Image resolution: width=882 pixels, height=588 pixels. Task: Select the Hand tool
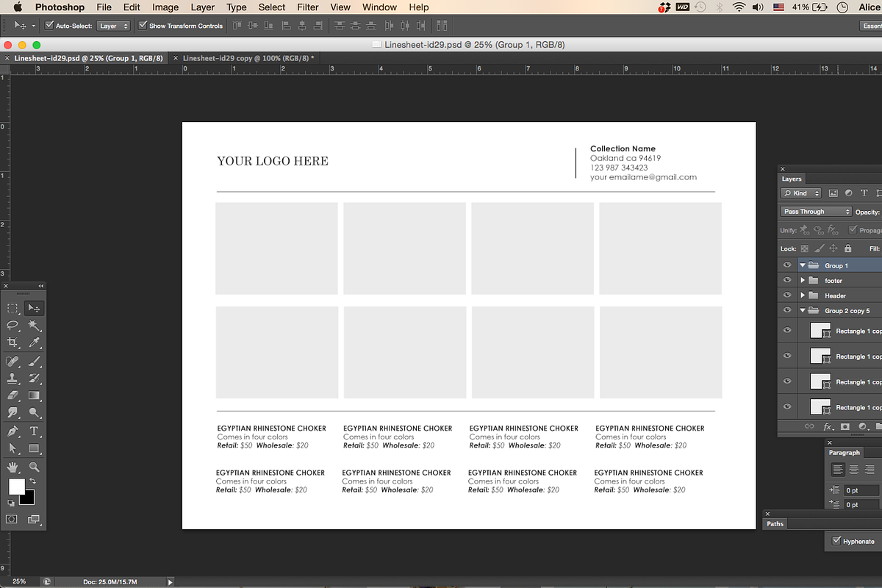12,467
